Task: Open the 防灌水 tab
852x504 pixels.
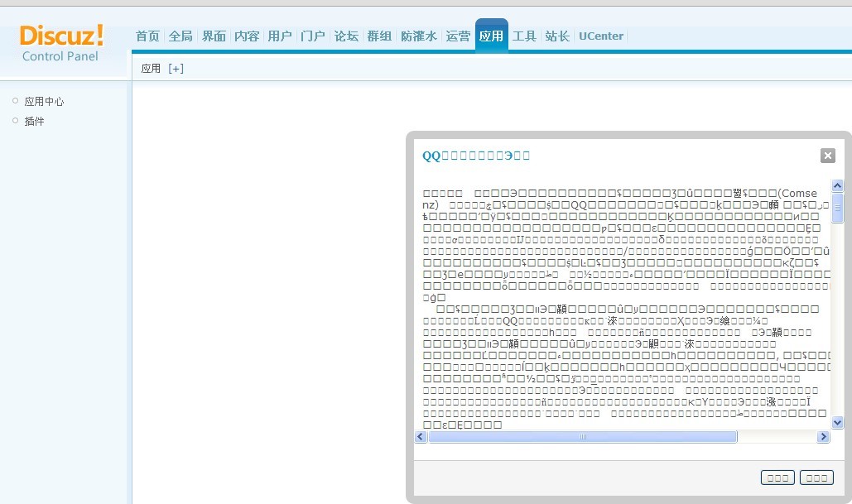Action: click(418, 36)
